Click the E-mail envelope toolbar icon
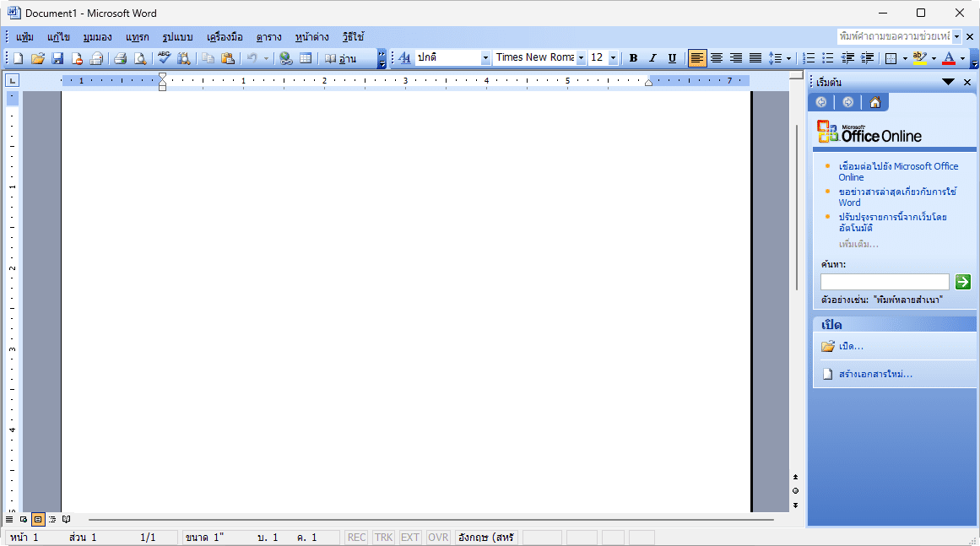Viewport: 980px width, 546px height. pos(96,58)
